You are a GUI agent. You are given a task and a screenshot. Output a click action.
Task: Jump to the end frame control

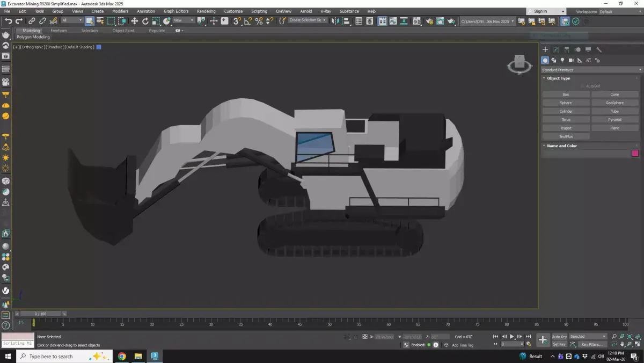[529, 337]
